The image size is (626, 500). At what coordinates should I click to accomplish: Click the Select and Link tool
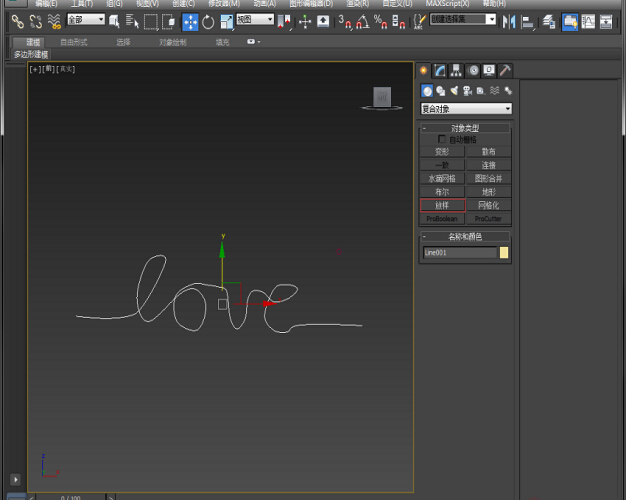[18, 21]
